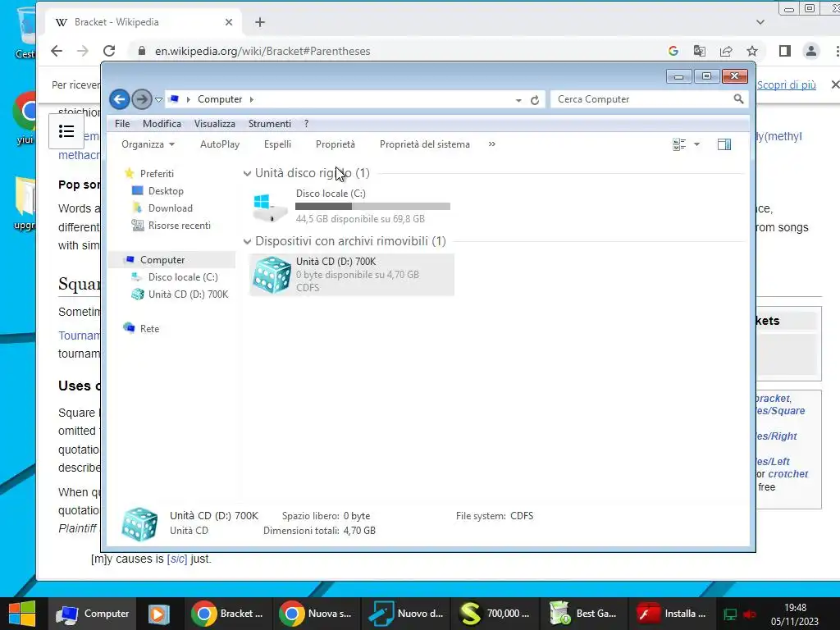Screen dimensions: 840x630
Task: Toggle Chrome side panel icon
Action: coord(785,51)
